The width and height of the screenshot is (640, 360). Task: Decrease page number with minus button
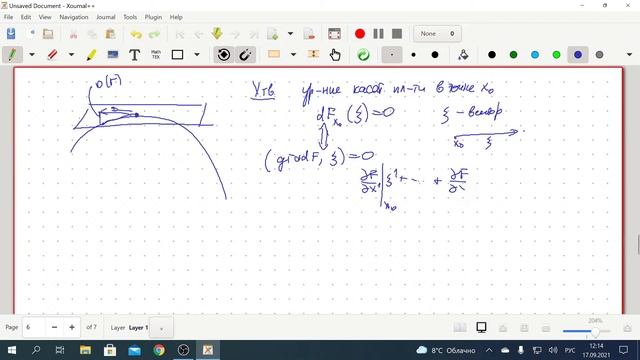54,327
